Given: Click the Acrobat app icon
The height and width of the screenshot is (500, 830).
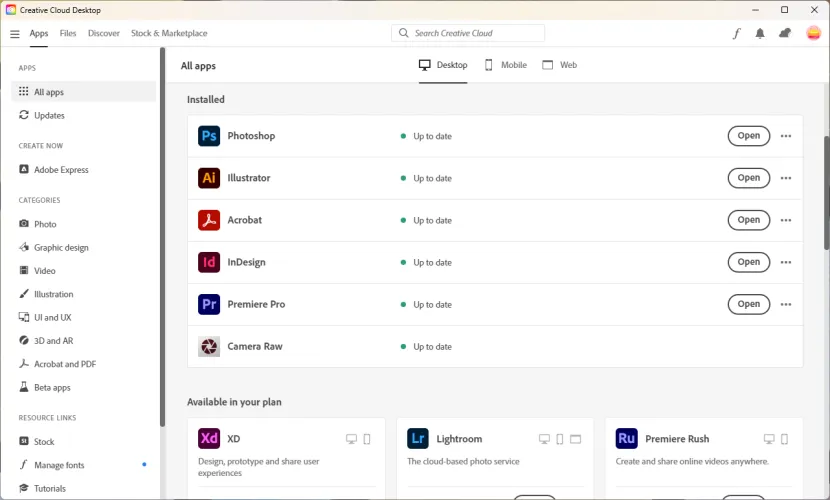Looking at the screenshot, I should 209,220.
